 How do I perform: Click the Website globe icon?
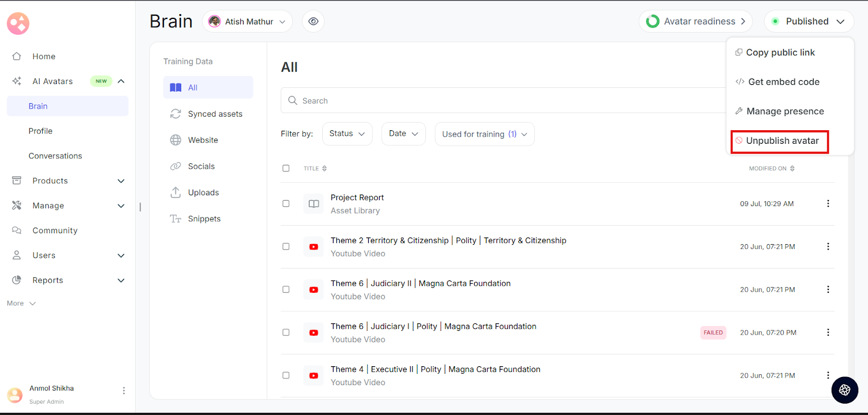(x=176, y=140)
